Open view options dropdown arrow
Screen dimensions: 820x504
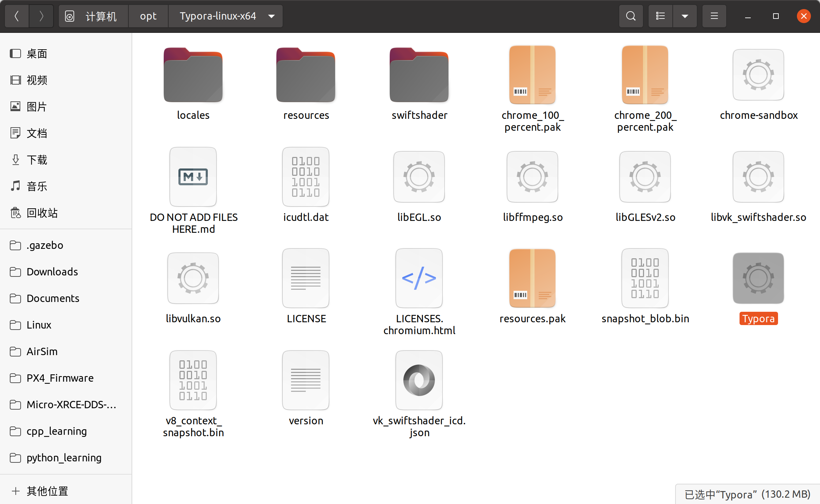(x=685, y=16)
